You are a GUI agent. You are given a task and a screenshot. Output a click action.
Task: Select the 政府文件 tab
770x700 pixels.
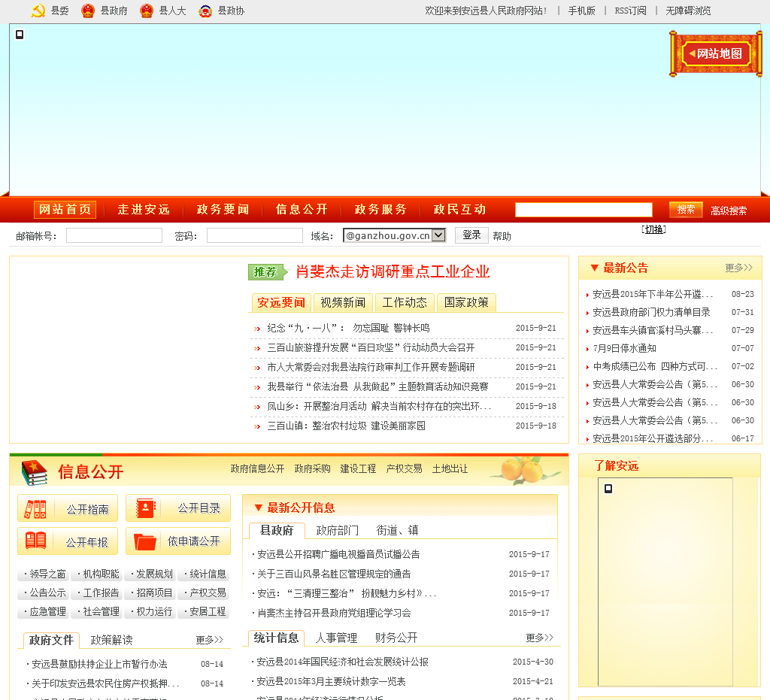tap(51, 640)
